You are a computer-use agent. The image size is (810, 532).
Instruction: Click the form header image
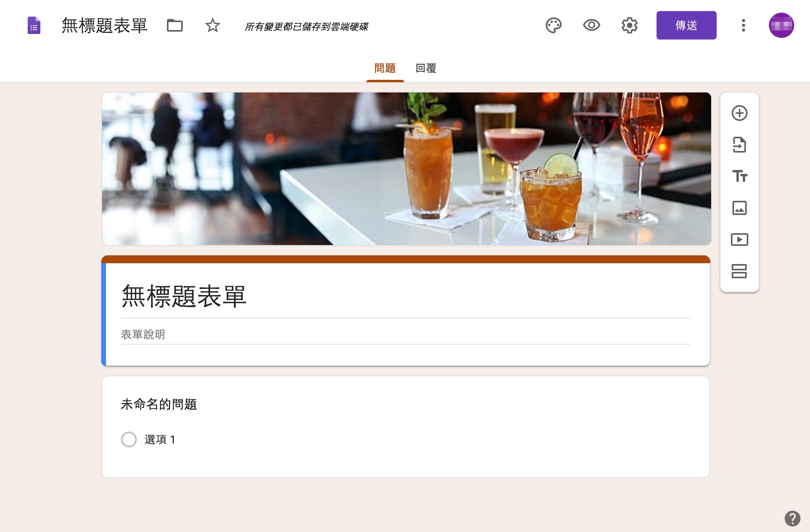(406, 169)
